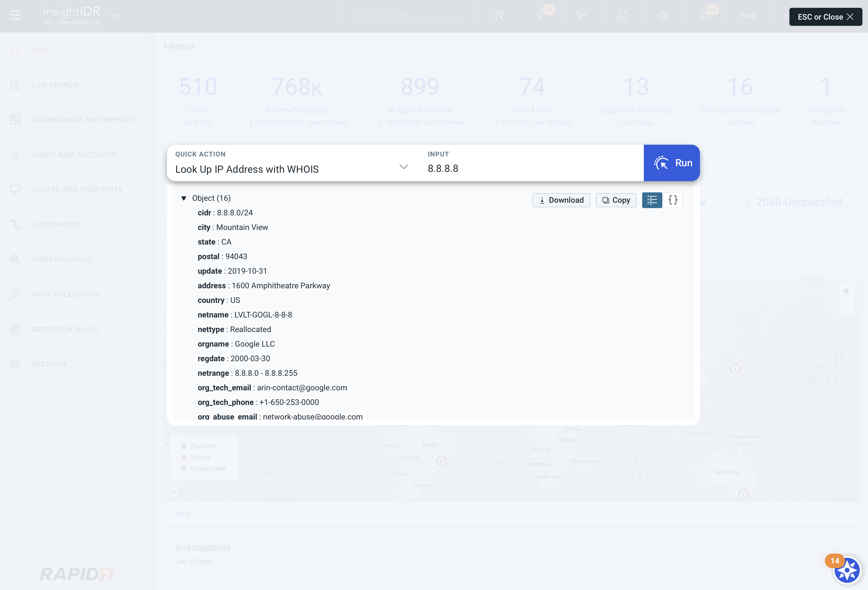Click the add widgets grid icon in header
This screenshot has width=868, height=590.
(x=622, y=16)
